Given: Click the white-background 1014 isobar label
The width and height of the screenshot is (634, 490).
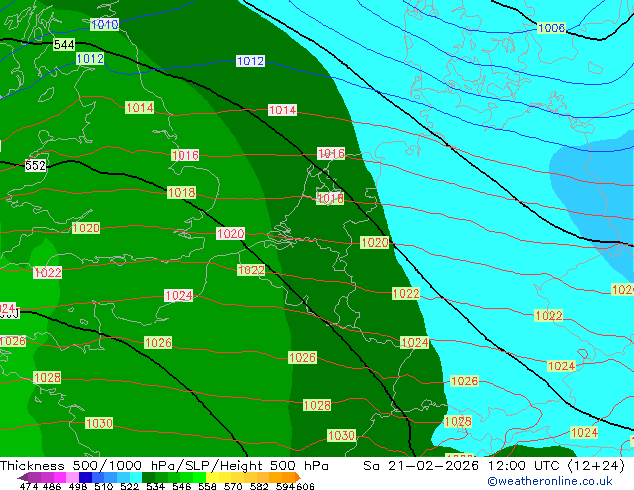Looking at the screenshot, I should pos(282,110).
